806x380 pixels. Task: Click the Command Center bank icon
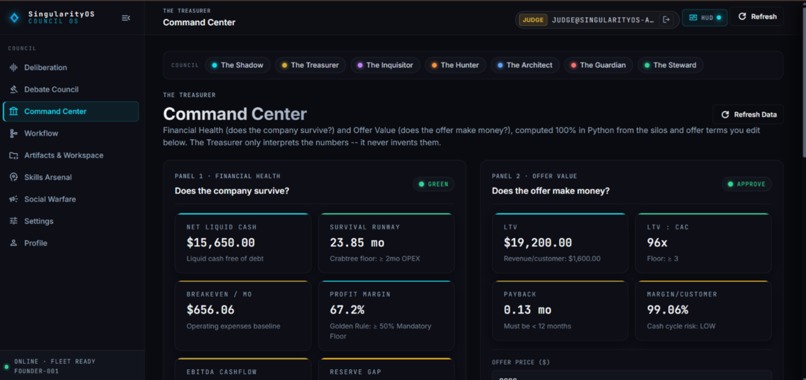coord(14,112)
